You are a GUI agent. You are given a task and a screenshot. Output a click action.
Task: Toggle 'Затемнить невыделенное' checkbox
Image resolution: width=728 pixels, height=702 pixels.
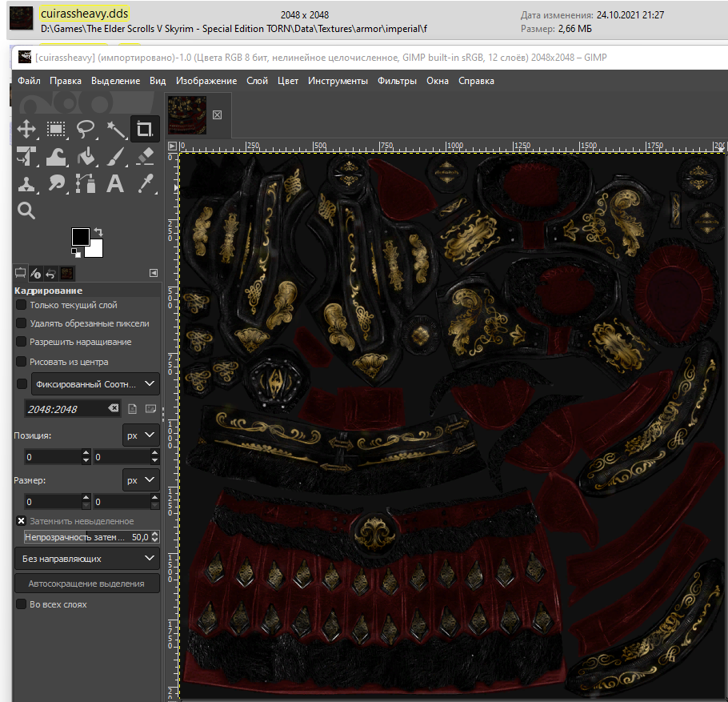(22, 521)
